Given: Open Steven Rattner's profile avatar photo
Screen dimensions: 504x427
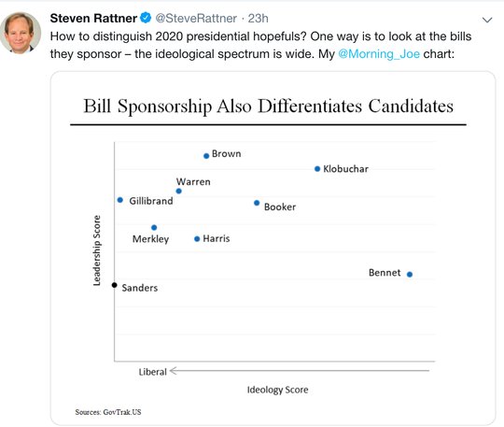Looking at the screenshot, I should [21, 33].
